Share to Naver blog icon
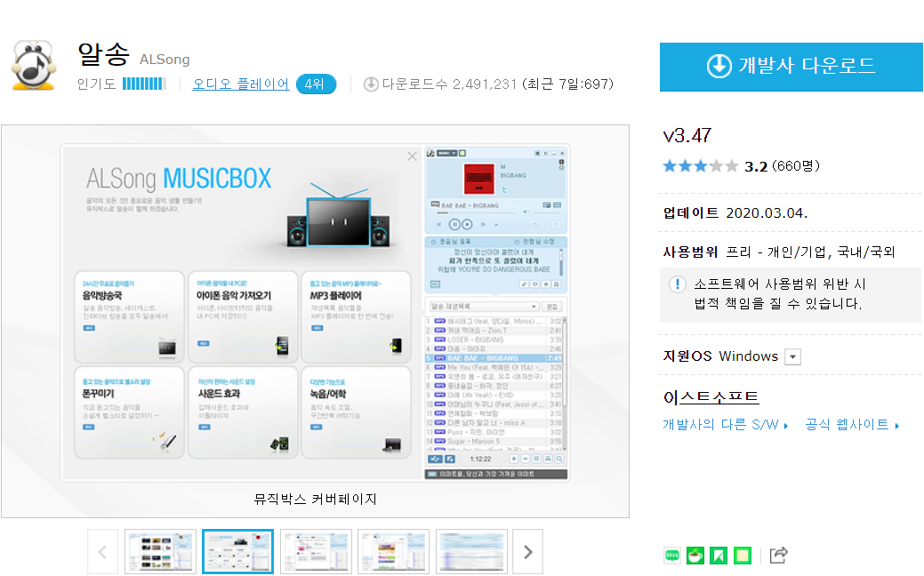Screen dimensions: 924x576 [671, 555]
